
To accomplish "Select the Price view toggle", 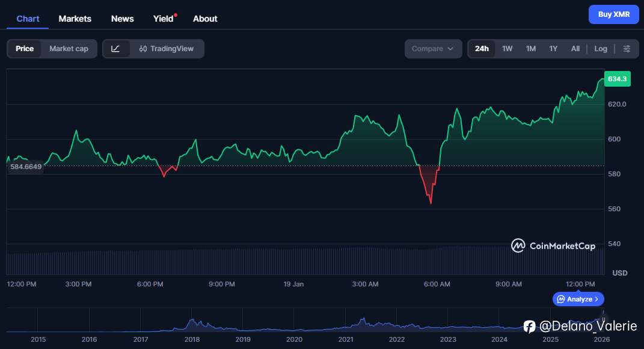I will (x=25, y=49).
